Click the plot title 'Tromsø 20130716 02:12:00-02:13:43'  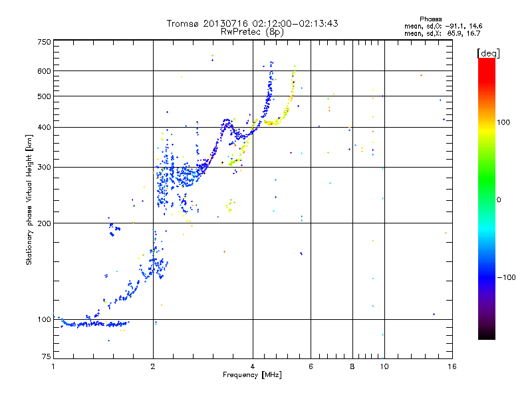253,23
